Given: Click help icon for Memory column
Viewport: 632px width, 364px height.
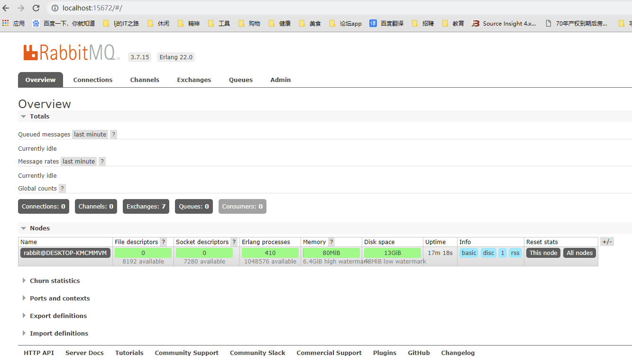Looking at the screenshot, I should point(331,242).
